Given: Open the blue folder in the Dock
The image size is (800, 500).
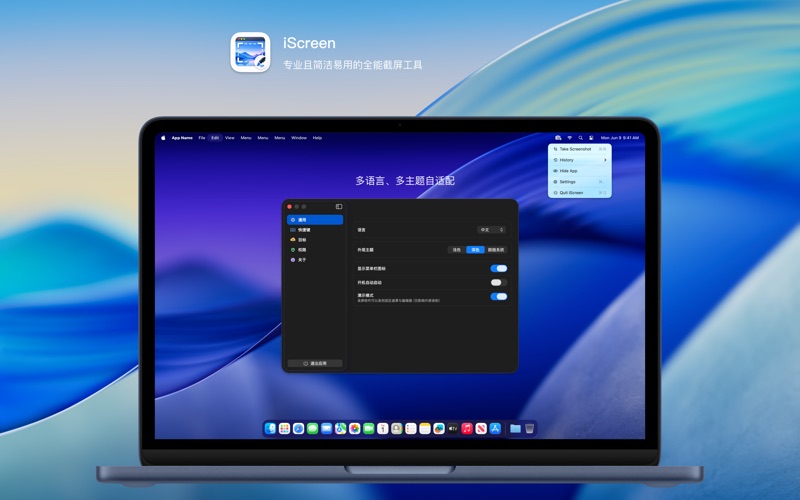Looking at the screenshot, I should click(x=515, y=429).
